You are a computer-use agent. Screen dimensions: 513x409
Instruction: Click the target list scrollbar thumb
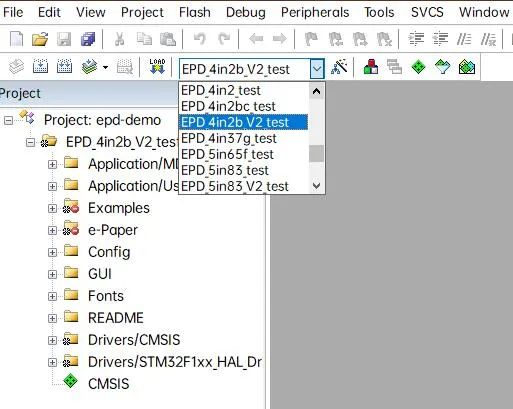click(x=316, y=154)
